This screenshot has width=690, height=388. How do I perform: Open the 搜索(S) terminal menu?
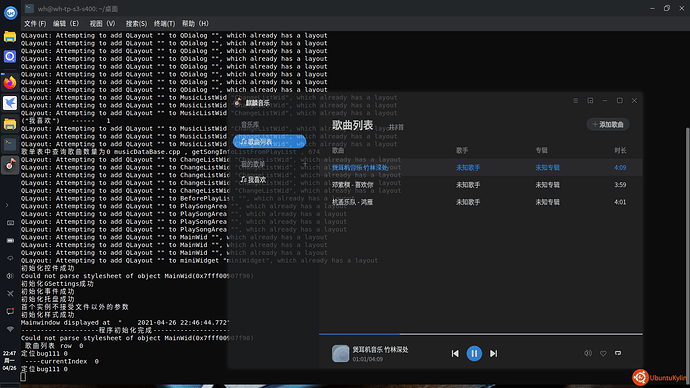136,23
